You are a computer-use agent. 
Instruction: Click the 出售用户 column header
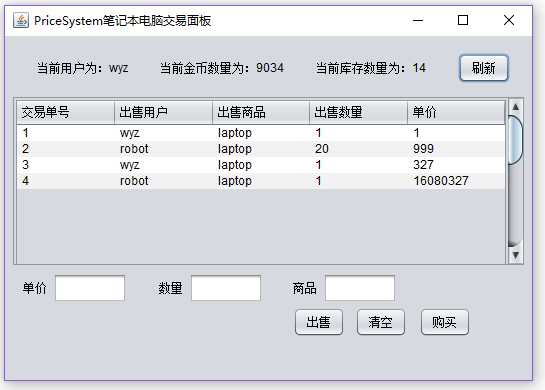click(x=163, y=112)
